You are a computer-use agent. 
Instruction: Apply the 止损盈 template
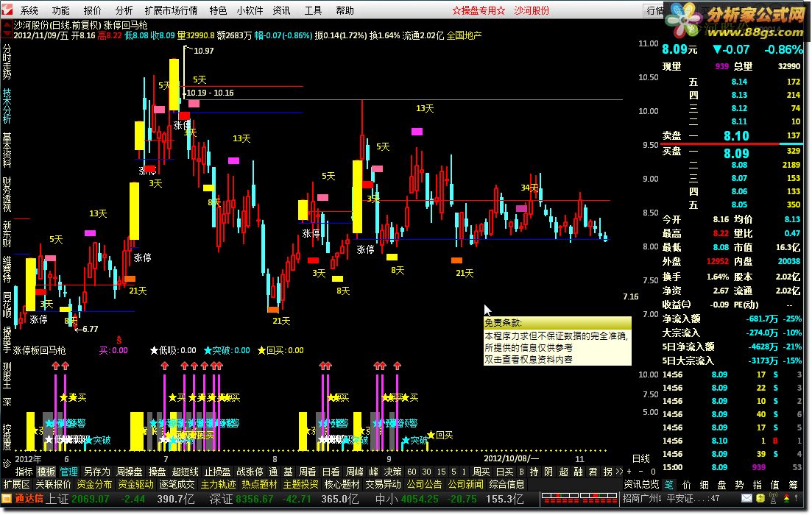click(x=217, y=472)
